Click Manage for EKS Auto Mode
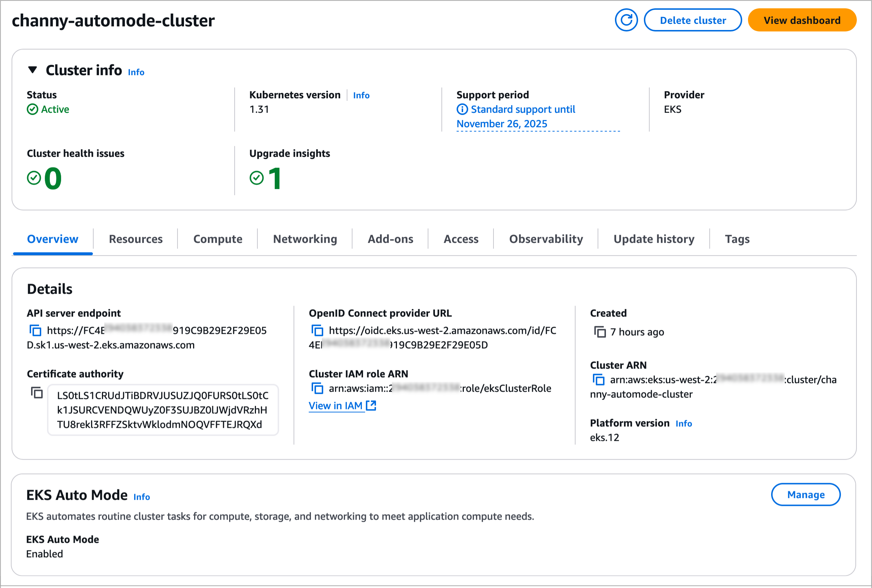This screenshot has height=588, width=872. click(x=805, y=495)
